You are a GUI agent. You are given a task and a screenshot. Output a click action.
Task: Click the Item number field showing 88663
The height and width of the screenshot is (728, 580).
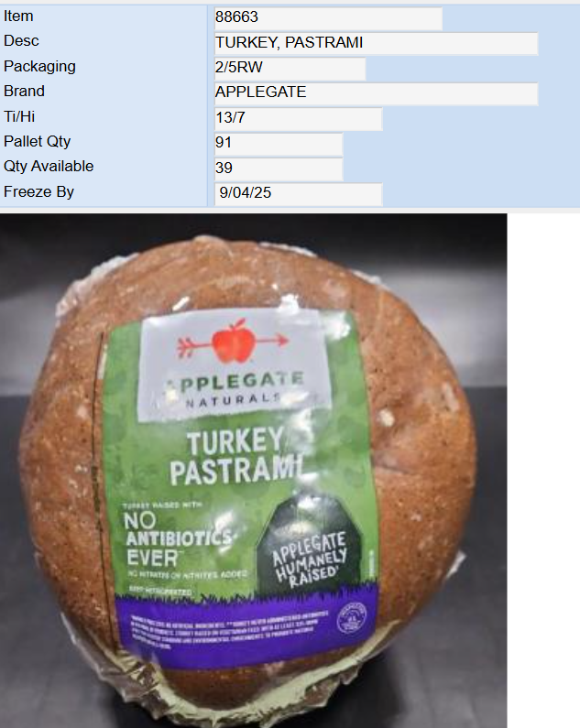coord(328,17)
